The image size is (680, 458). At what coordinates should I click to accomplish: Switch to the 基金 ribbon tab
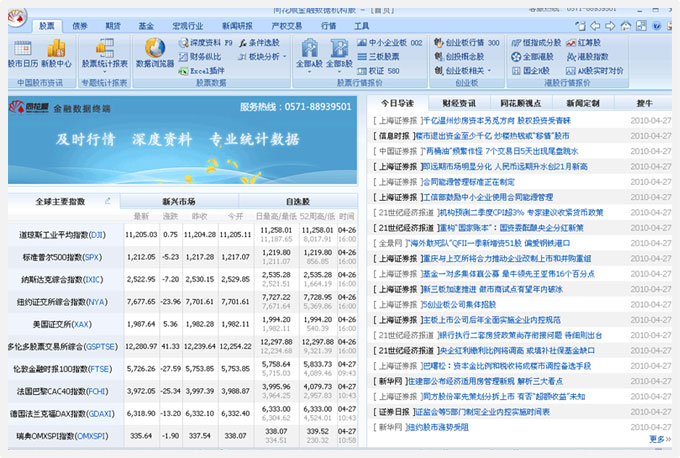[x=146, y=26]
